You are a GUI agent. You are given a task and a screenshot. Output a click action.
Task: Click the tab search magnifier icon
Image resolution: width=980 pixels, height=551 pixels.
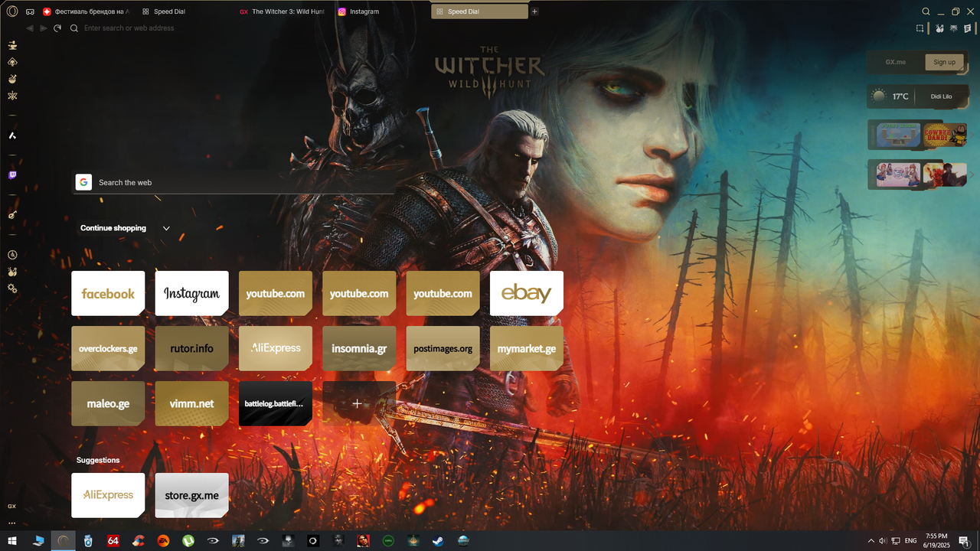[x=926, y=11]
